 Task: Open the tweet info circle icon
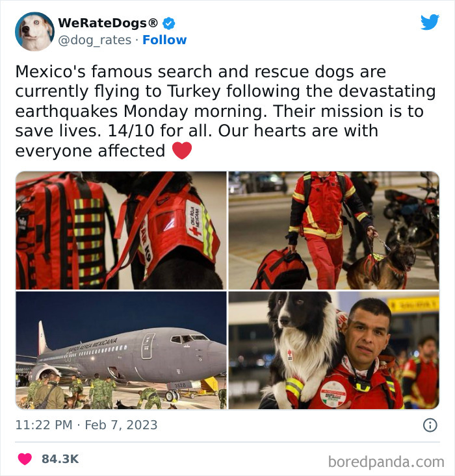[x=430, y=425]
